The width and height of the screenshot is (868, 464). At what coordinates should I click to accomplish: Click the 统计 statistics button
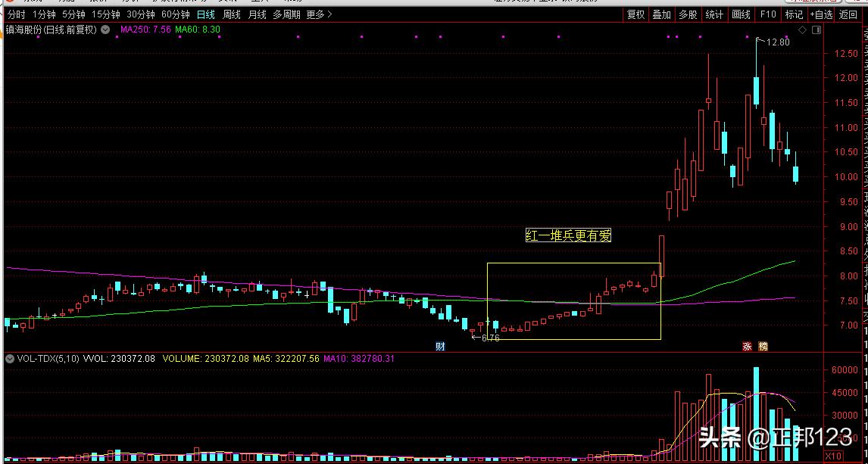click(714, 15)
